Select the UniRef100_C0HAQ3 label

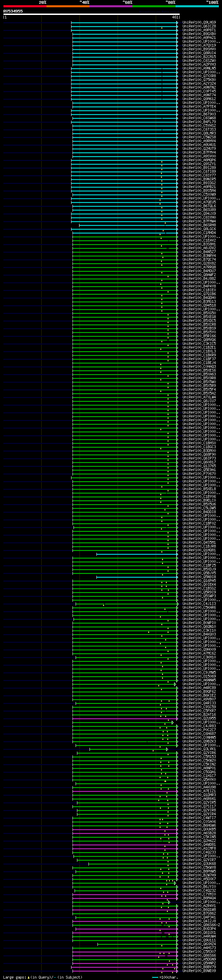click(x=199, y=366)
